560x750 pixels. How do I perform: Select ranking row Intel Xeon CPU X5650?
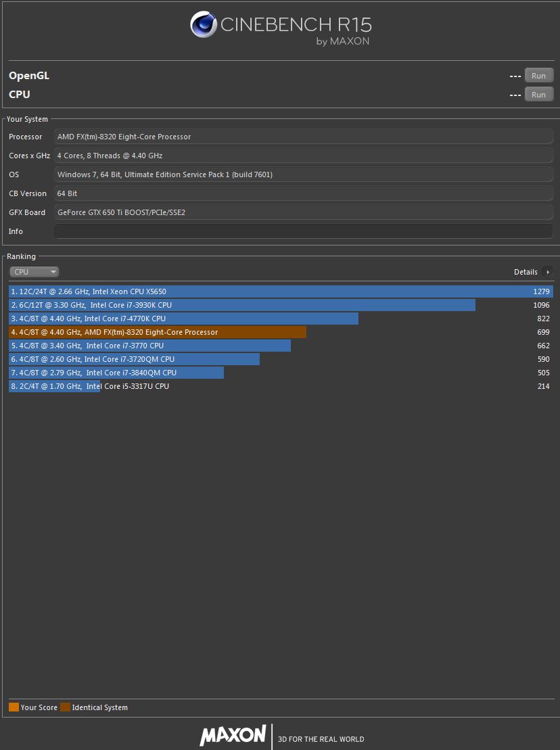tap(281, 291)
